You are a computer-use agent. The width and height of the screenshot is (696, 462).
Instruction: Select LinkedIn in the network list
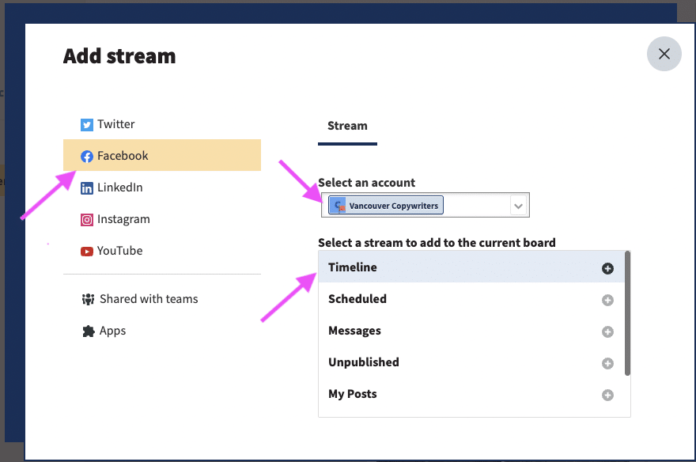120,188
